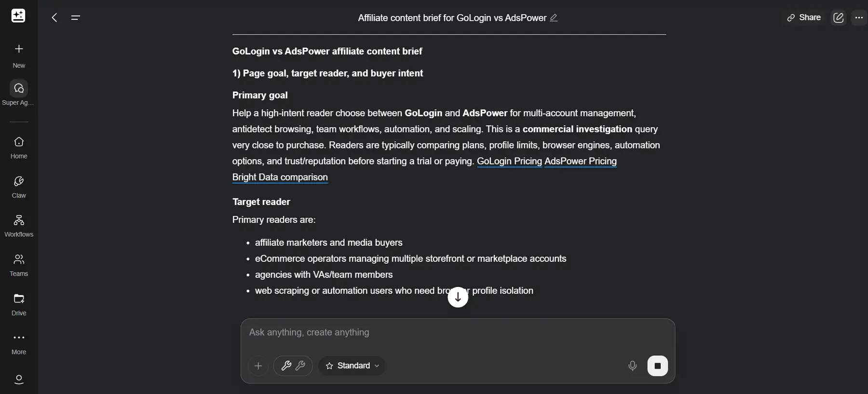Start a New chat from sidebar

[x=19, y=55]
